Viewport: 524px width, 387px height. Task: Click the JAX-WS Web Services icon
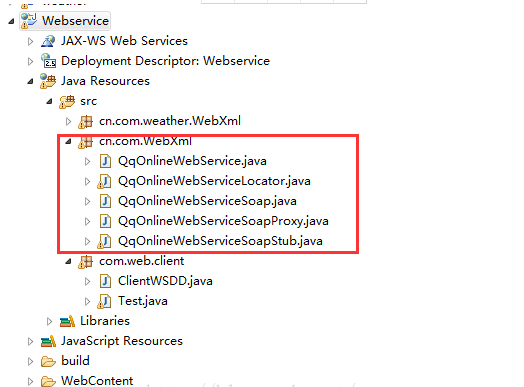pos(48,41)
